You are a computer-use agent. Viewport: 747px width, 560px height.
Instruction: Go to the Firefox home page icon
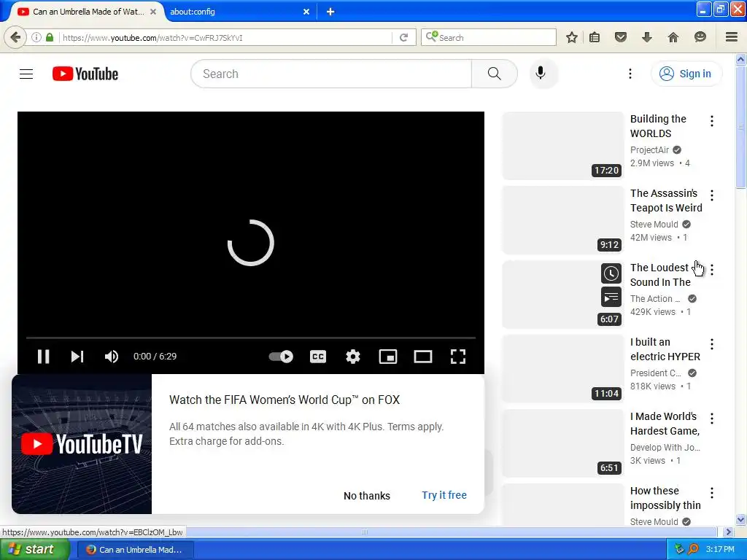tap(673, 37)
